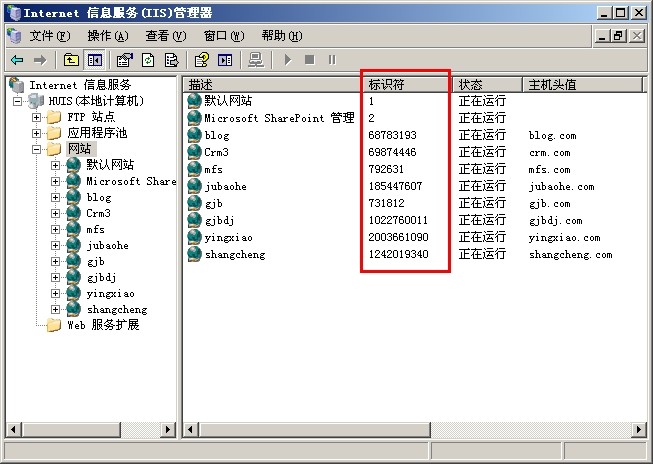Click the Back arrow toolbar icon
This screenshot has height=464, width=653.
pyautogui.click(x=17, y=60)
